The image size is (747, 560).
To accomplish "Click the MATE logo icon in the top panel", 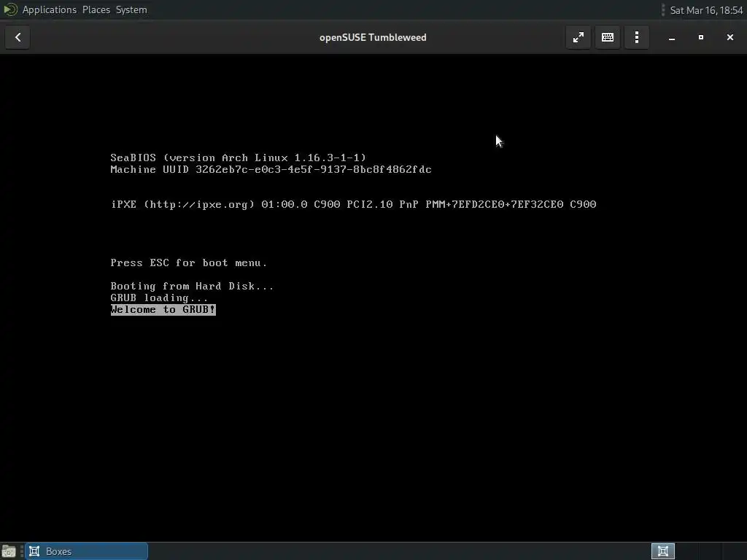I will click(10, 9).
